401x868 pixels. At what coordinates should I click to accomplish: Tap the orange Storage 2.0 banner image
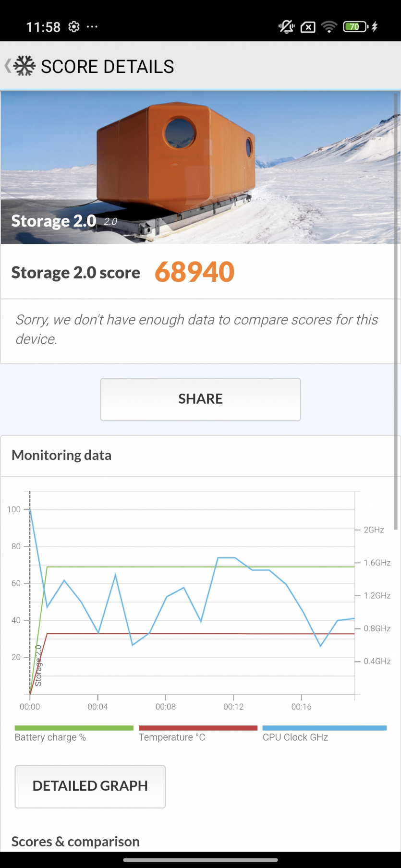200,167
